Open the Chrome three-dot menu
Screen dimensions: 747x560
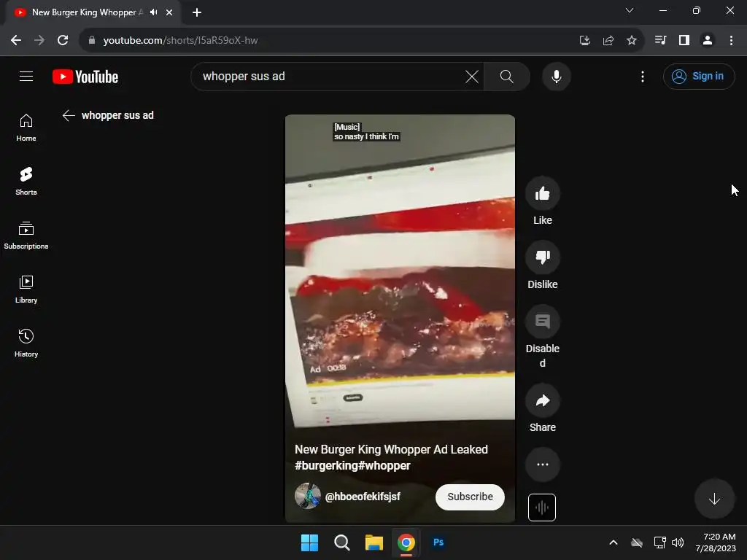coord(731,41)
